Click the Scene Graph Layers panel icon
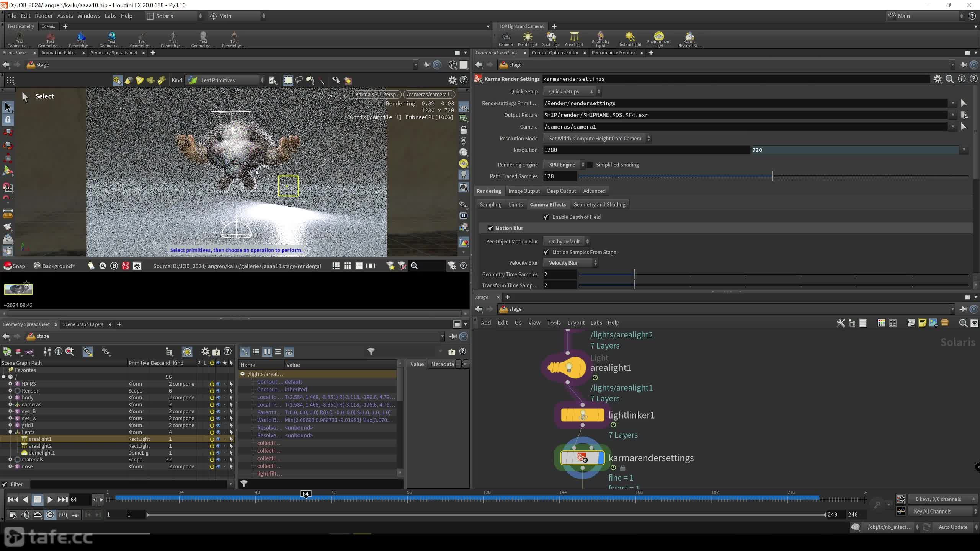980x551 pixels. click(83, 324)
